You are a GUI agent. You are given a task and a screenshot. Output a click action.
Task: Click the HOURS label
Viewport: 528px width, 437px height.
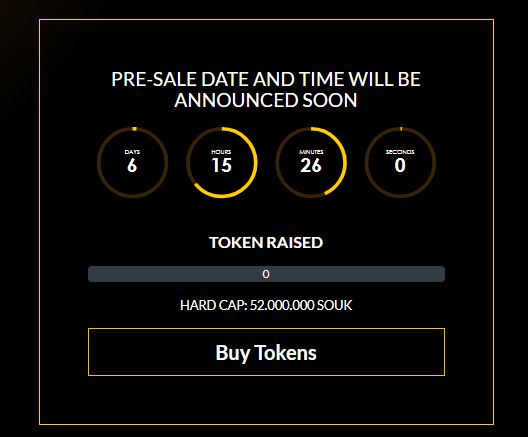[x=221, y=152]
